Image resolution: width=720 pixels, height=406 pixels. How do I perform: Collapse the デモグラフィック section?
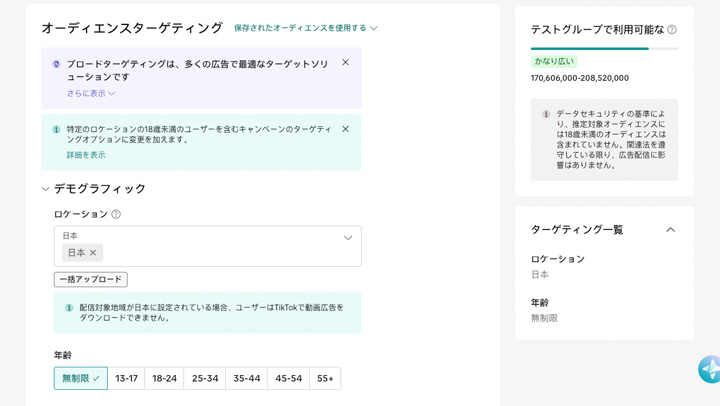(45, 189)
